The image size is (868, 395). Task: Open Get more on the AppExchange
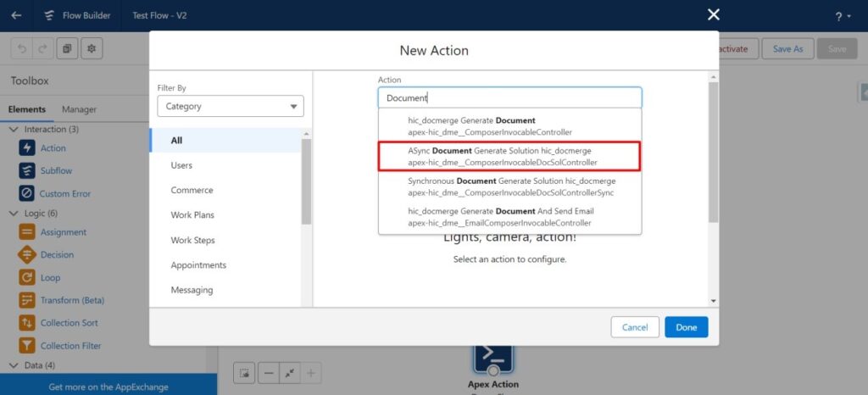click(x=108, y=387)
